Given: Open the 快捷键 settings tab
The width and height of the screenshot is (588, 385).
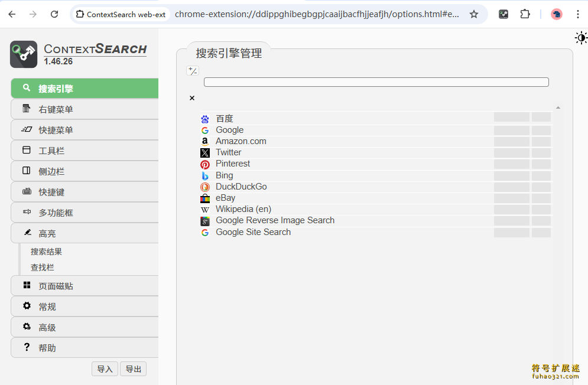Looking at the screenshot, I should [85, 192].
